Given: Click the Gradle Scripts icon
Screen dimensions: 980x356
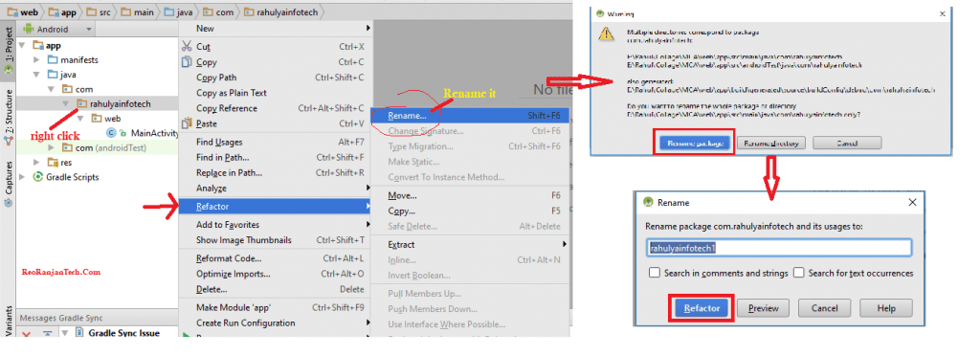Looking at the screenshot, I should pos(38,177).
